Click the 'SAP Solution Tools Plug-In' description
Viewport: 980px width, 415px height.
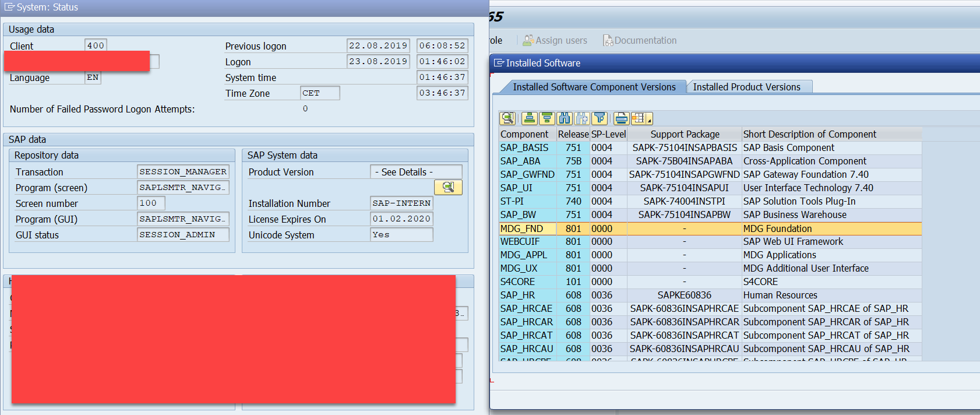pyautogui.click(x=832, y=202)
